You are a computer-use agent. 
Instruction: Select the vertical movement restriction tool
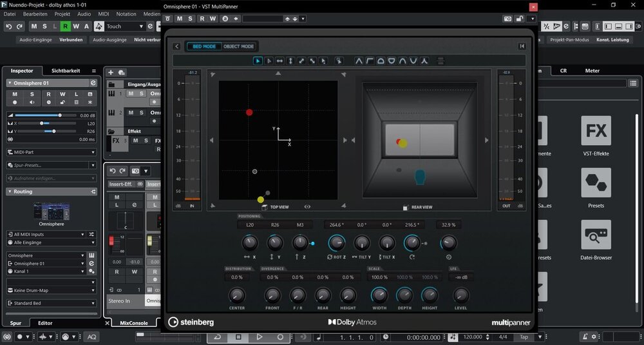(x=290, y=61)
